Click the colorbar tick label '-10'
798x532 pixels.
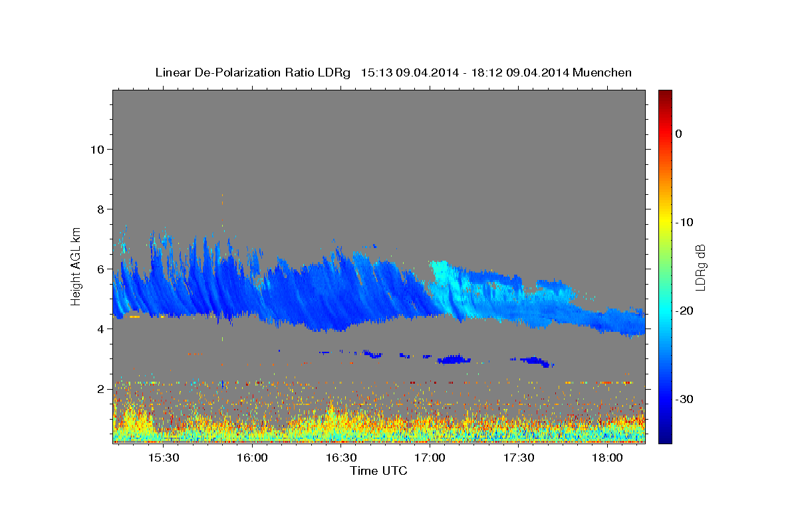click(x=685, y=222)
